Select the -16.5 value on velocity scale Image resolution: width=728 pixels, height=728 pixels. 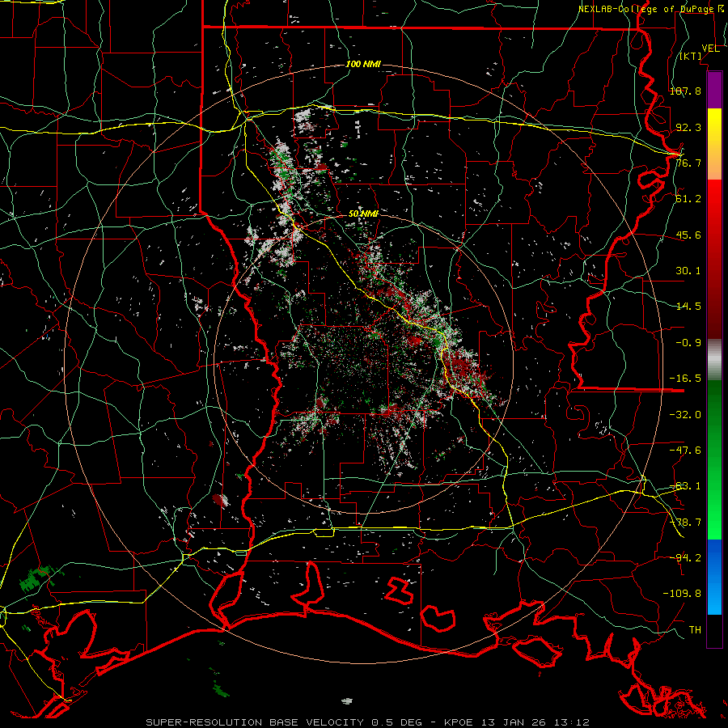click(x=685, y=379)
